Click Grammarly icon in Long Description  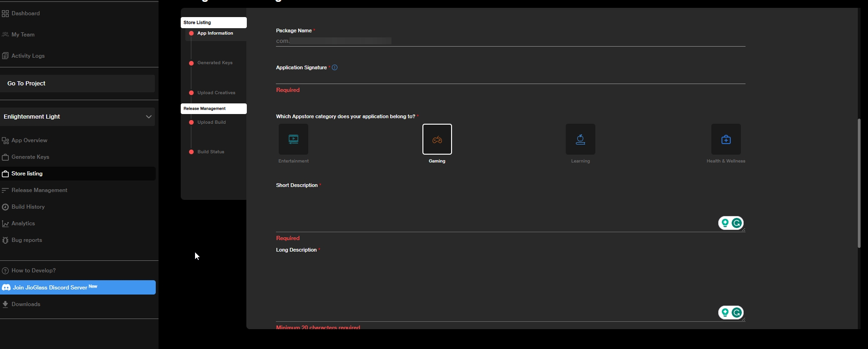pos(737,313)
